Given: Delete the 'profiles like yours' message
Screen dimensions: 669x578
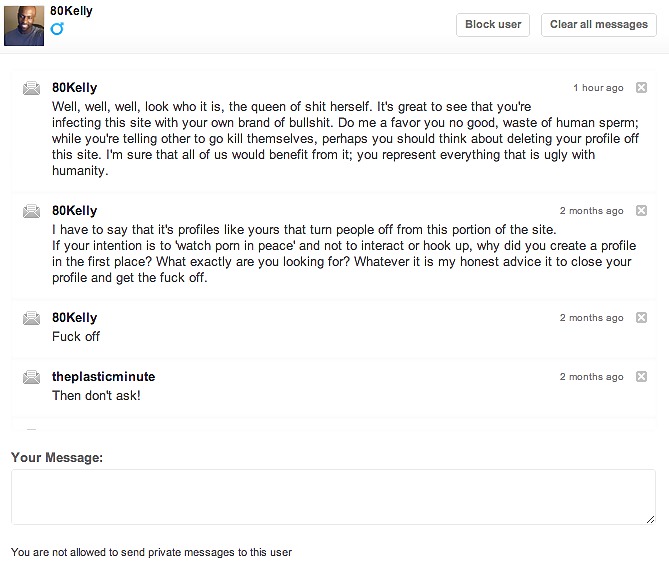Looking at the screenshot, I should (x=641, y=211).
